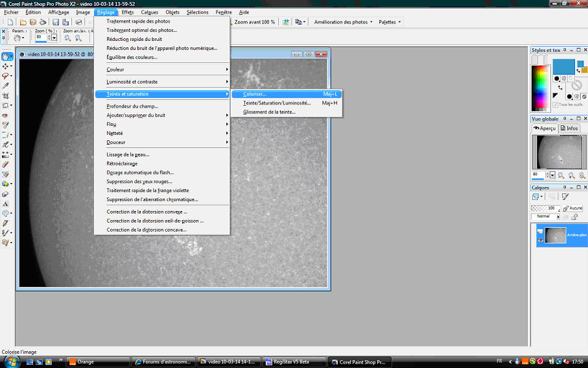Click the small orange background color swatch

tap(584, 70)
